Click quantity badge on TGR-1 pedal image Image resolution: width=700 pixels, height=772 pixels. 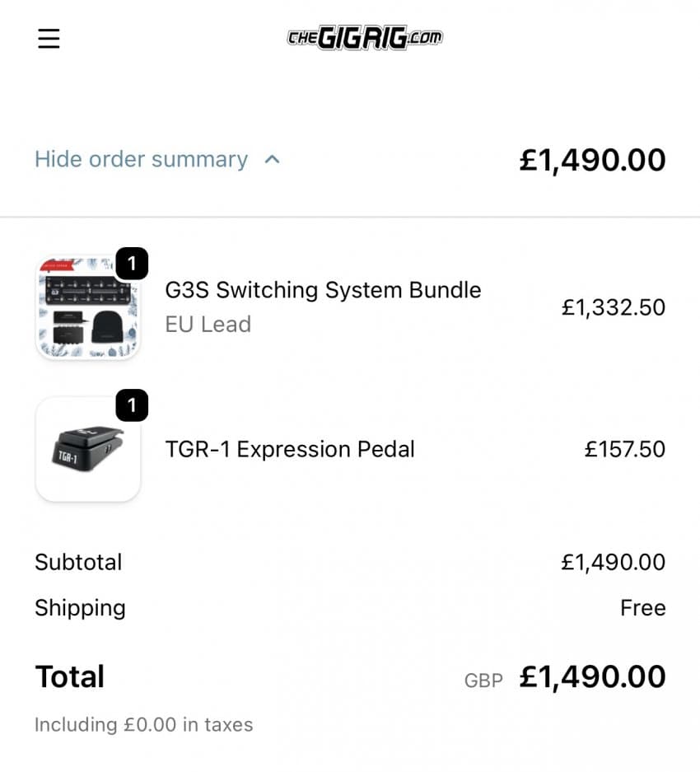pos(132,405)
